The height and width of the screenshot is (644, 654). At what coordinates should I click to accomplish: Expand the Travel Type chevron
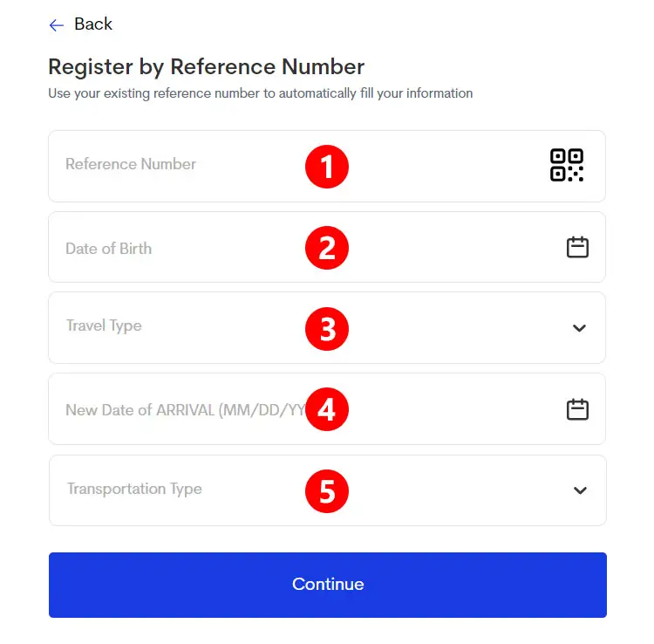[x=579, y=328]
